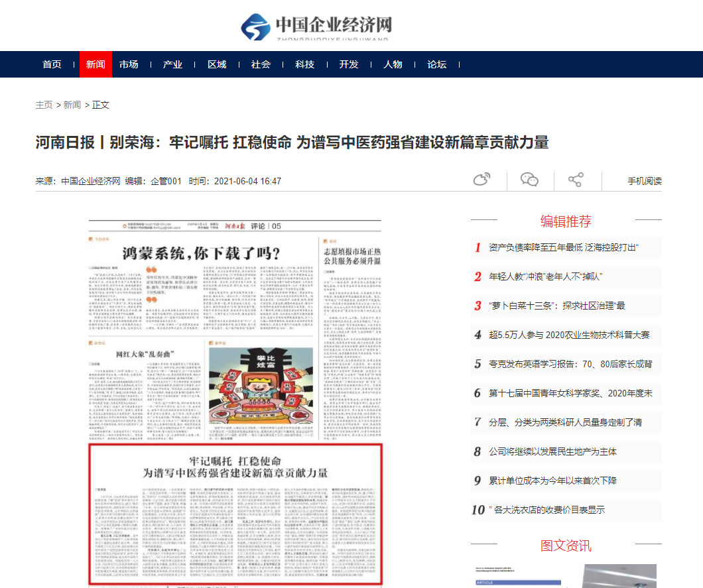Click 主页 breadcrumb link
Viewport: 703px width, 588px height.
tap(44, 105)
